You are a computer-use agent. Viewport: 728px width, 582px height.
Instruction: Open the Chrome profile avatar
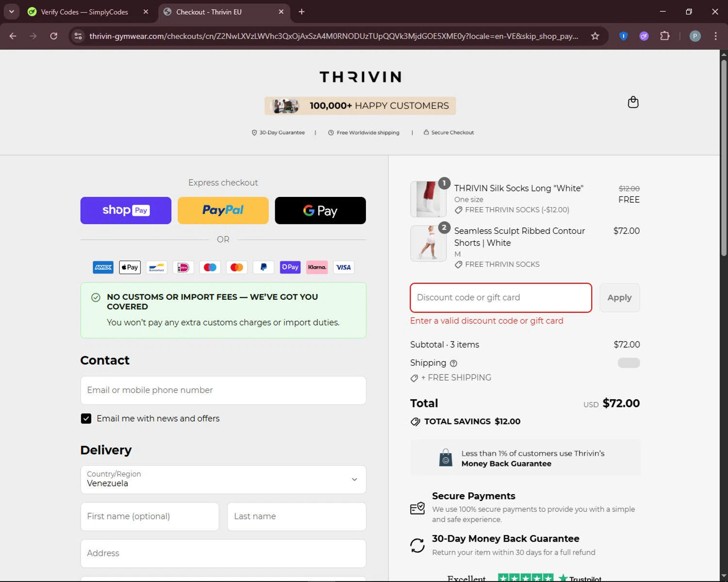click(x=695, y=36)
